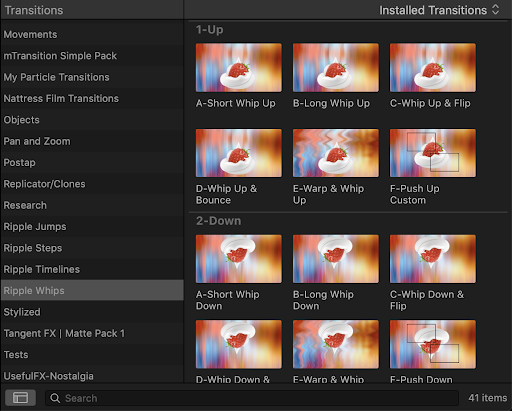Select C-Whip Down & Flip thumbnail

433,259
